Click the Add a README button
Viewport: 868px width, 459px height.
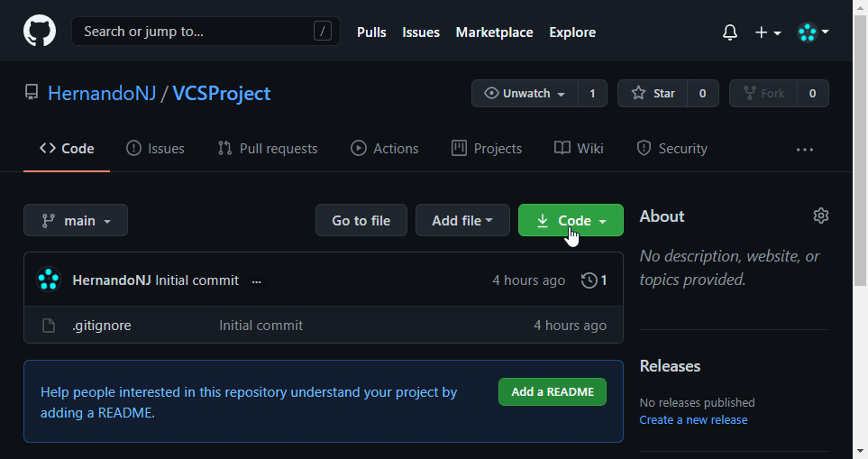point(553,392)
